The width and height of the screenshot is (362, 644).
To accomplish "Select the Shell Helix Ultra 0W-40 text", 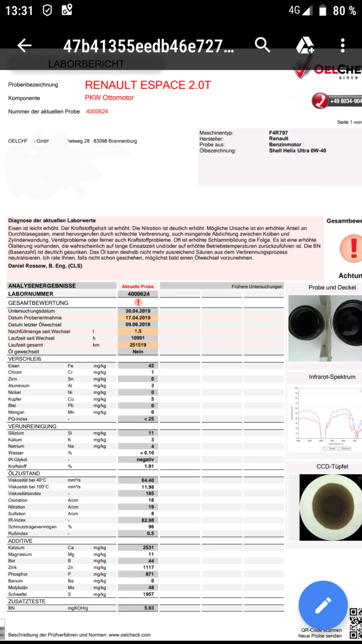I will click(x=298, y=151).
